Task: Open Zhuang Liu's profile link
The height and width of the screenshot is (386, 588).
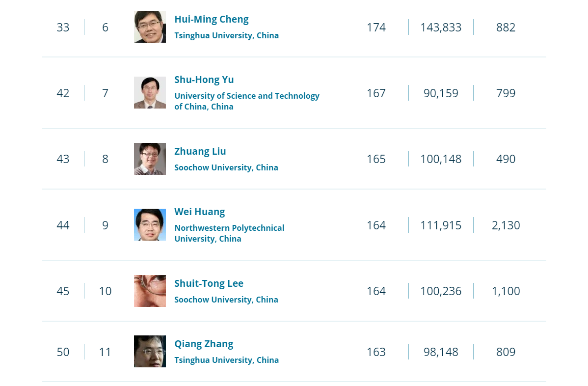Action: [200, 152]
